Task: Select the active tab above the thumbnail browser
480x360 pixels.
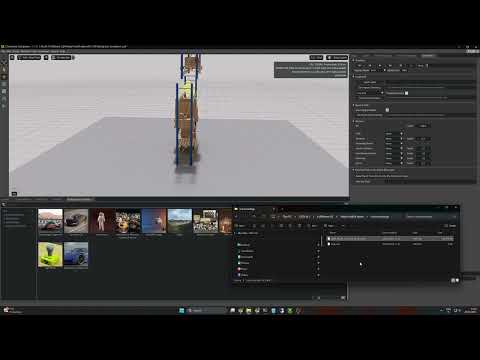Action: tap(80, 199)
